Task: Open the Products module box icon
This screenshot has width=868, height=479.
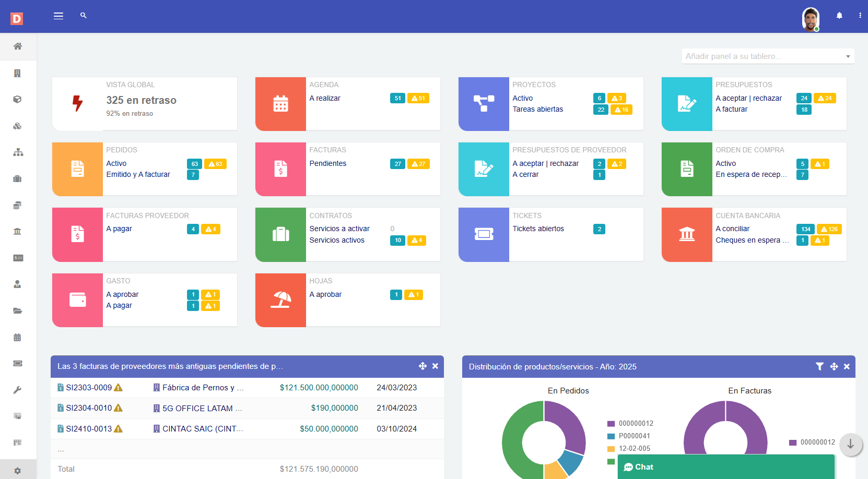Action: (18, 99)
